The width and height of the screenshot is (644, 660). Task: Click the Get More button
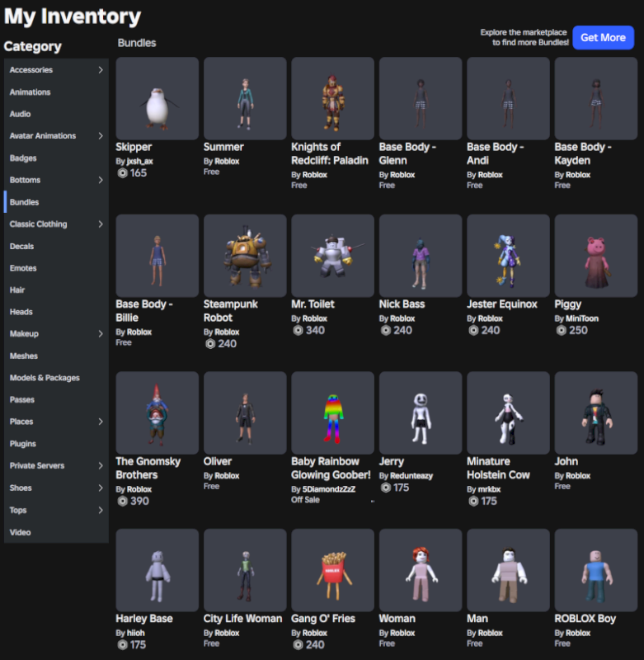[604, 37]
